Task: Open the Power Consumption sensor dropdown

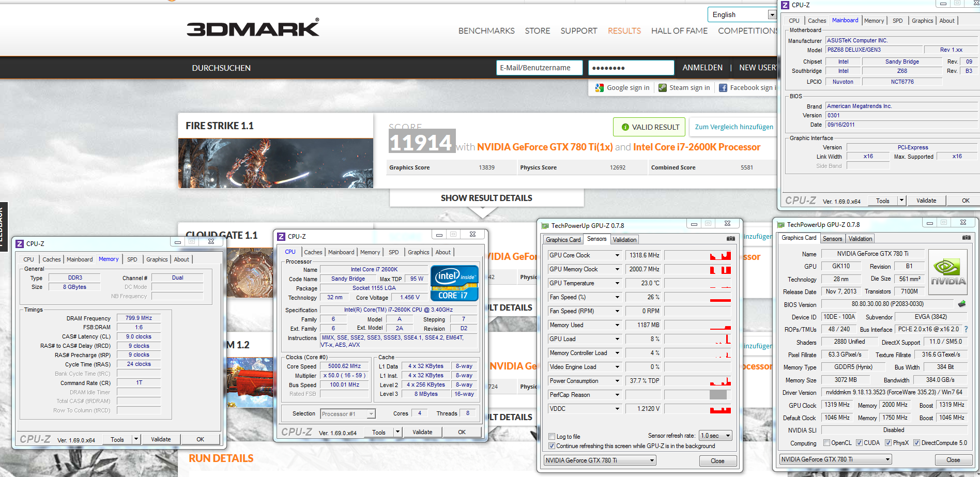Action: (x=617, y=381)
